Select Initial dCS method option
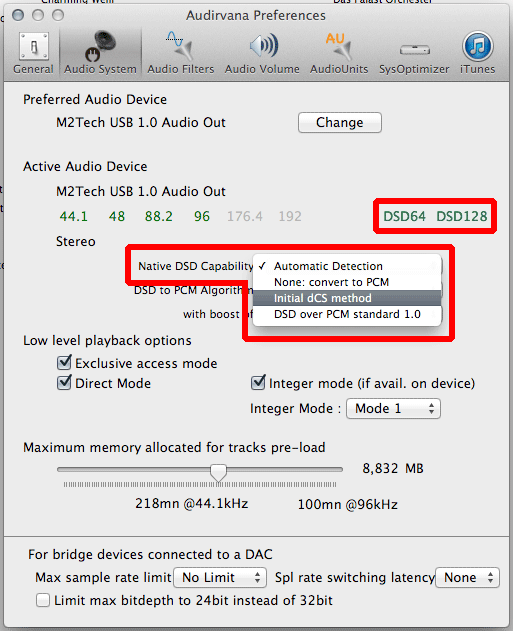 tap(347, 298)
